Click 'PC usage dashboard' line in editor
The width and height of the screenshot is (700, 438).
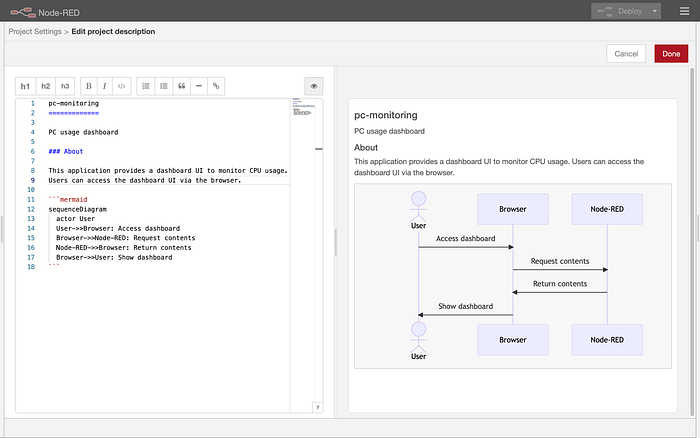click(83, 132)
